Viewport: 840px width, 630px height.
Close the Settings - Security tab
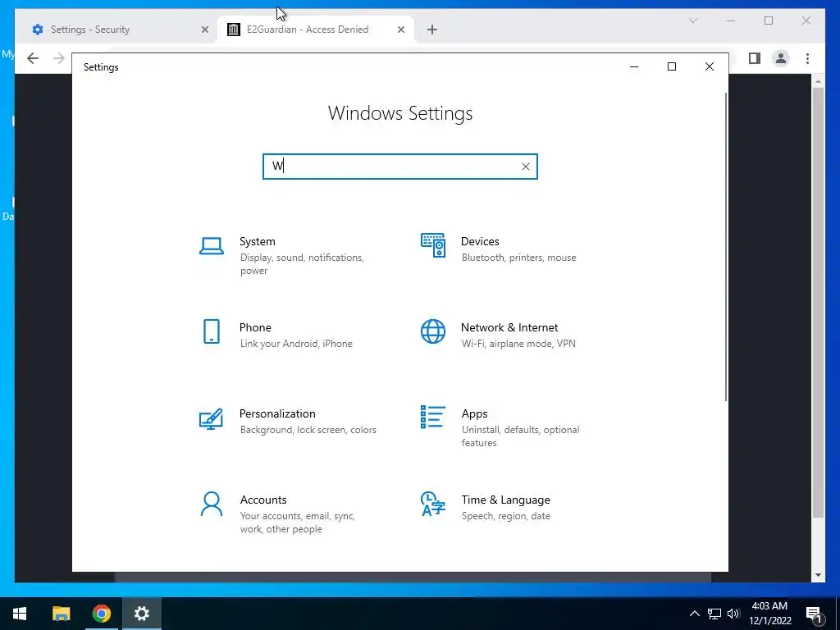click(204, 30)
